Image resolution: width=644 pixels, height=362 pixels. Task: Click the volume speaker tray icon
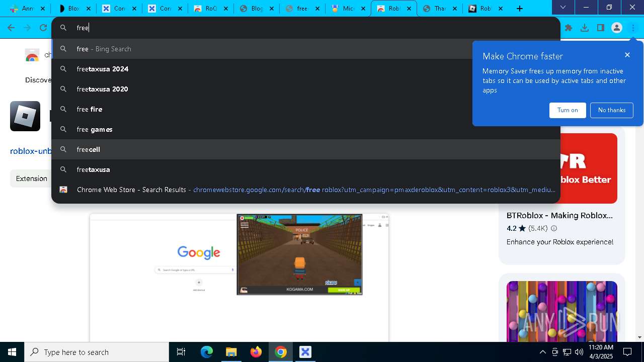tap(579, 352)
